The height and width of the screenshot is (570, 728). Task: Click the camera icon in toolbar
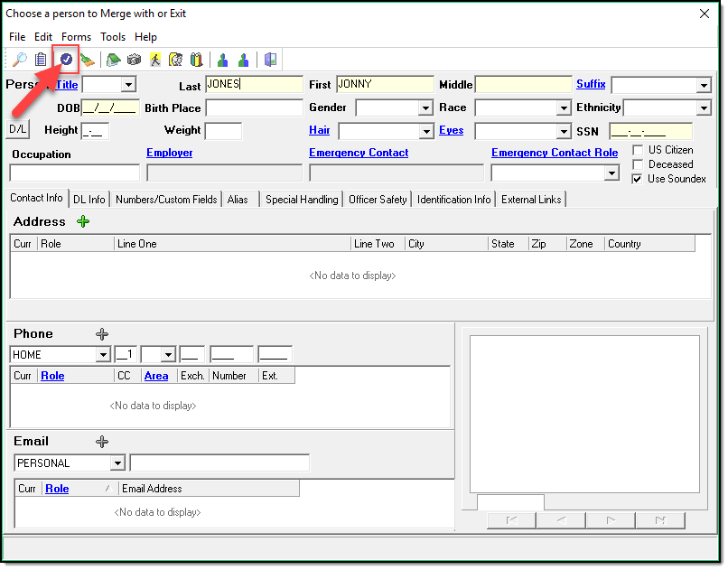tap(134, 60)
